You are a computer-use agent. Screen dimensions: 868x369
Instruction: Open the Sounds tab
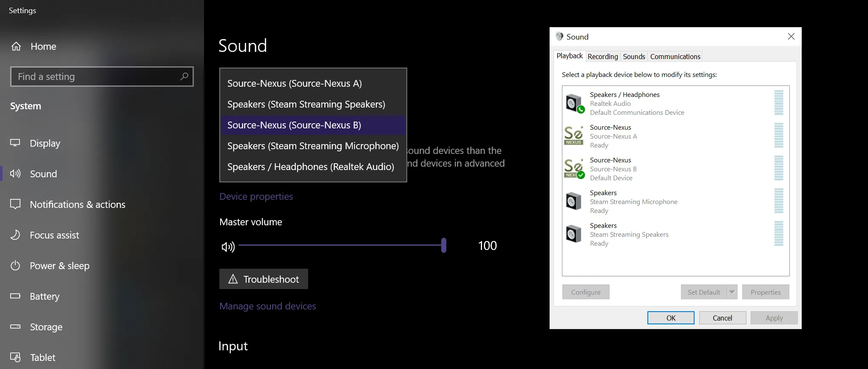tap(634, 57)
